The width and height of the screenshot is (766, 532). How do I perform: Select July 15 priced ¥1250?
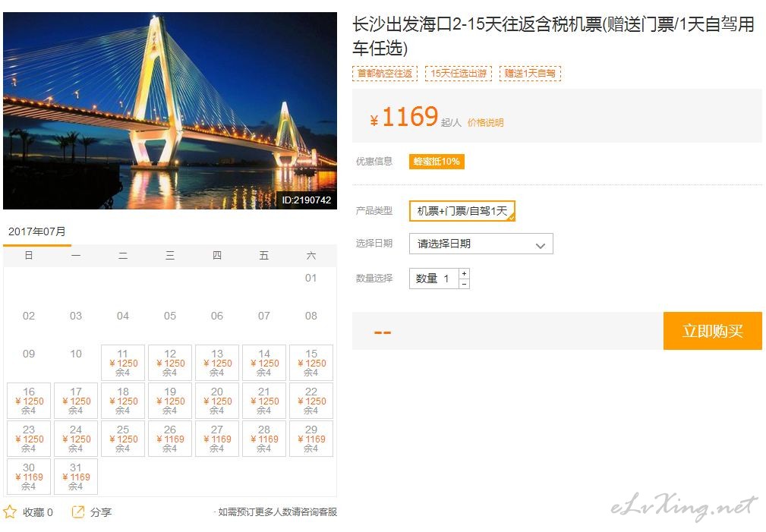311,363
